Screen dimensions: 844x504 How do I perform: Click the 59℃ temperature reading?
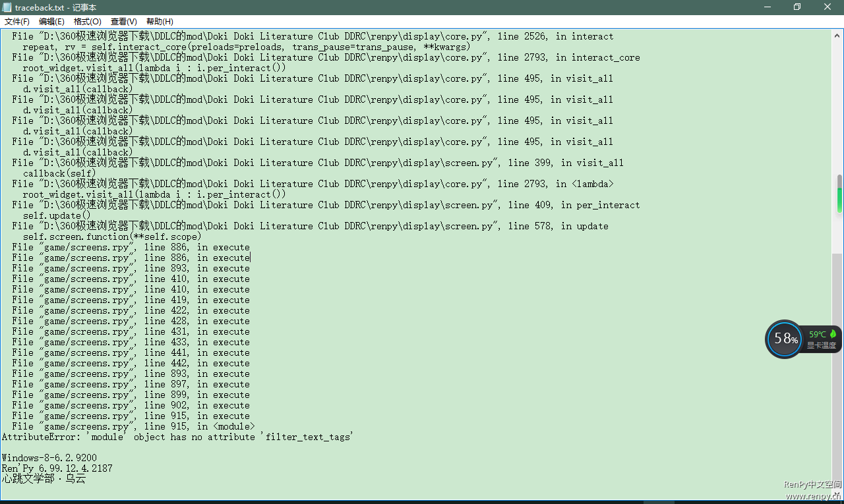818,335
